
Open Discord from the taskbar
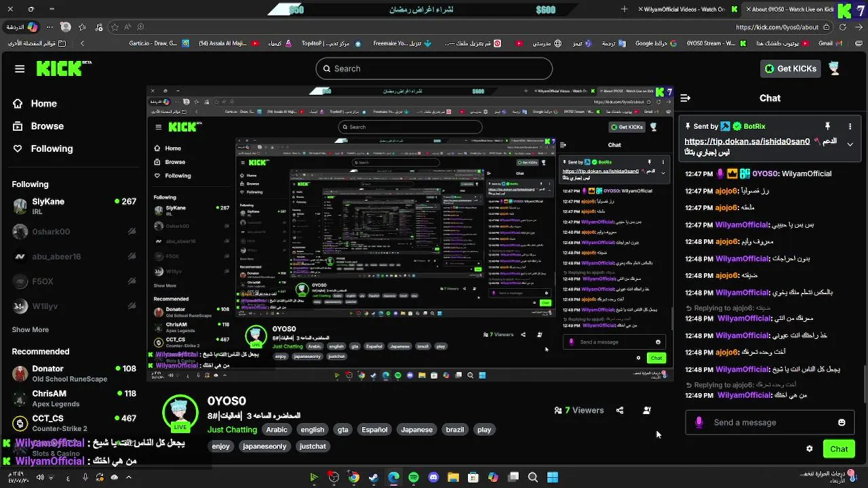click(434, 478)
